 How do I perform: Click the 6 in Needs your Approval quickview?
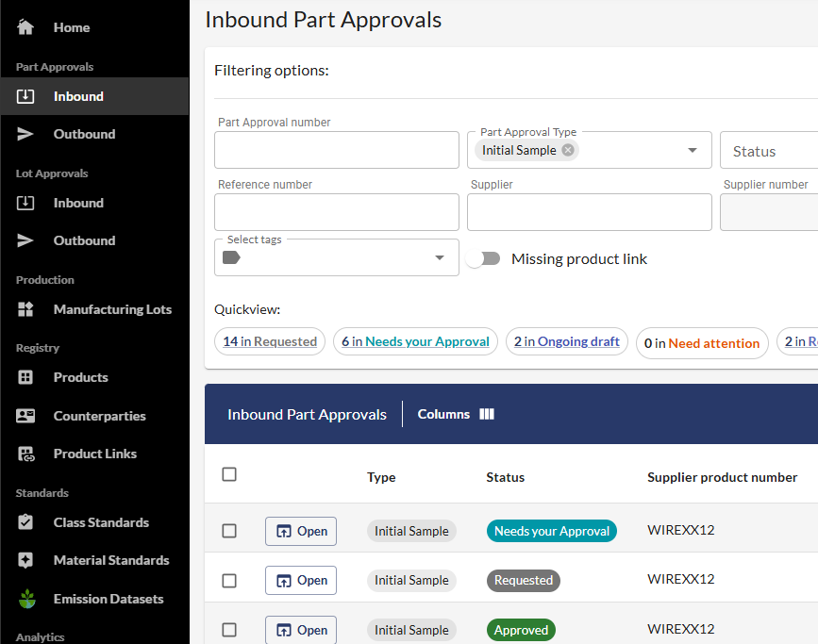tap(415, 341)
